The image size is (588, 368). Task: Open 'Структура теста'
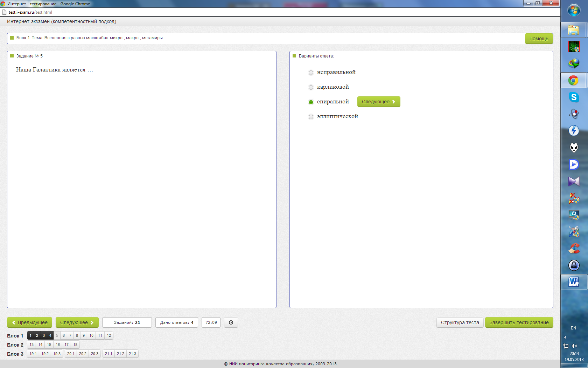pyautogui.click(x=460, y=322)
